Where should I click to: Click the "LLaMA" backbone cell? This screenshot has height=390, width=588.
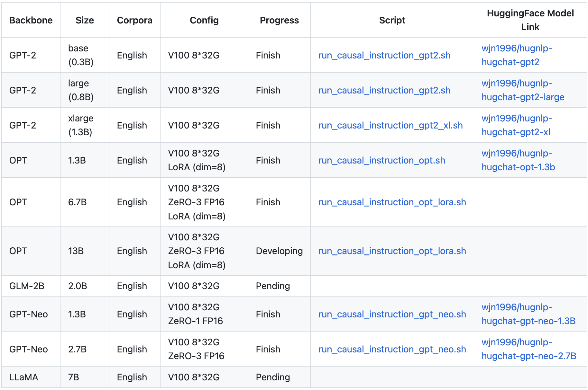pyautogui.click(x=31, y=377)
